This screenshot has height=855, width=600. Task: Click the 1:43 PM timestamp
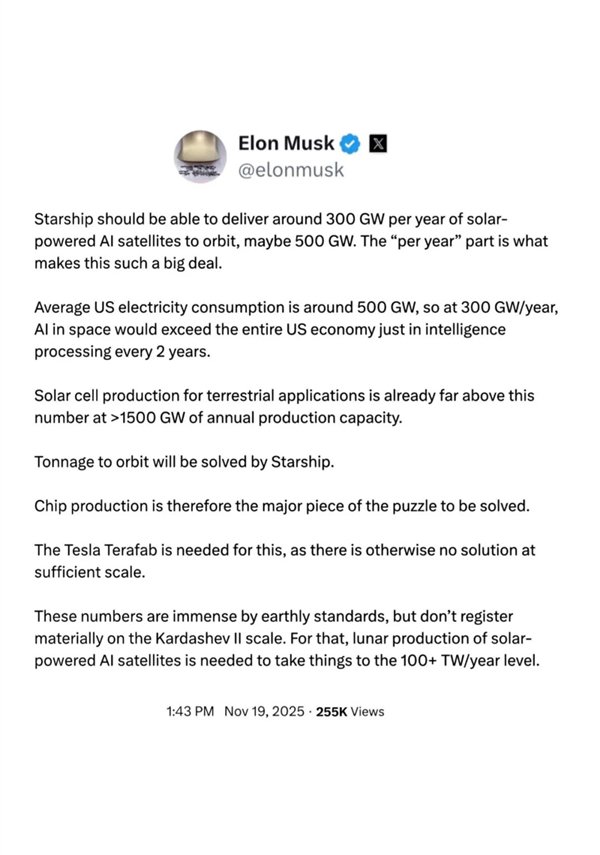point(190,712)
